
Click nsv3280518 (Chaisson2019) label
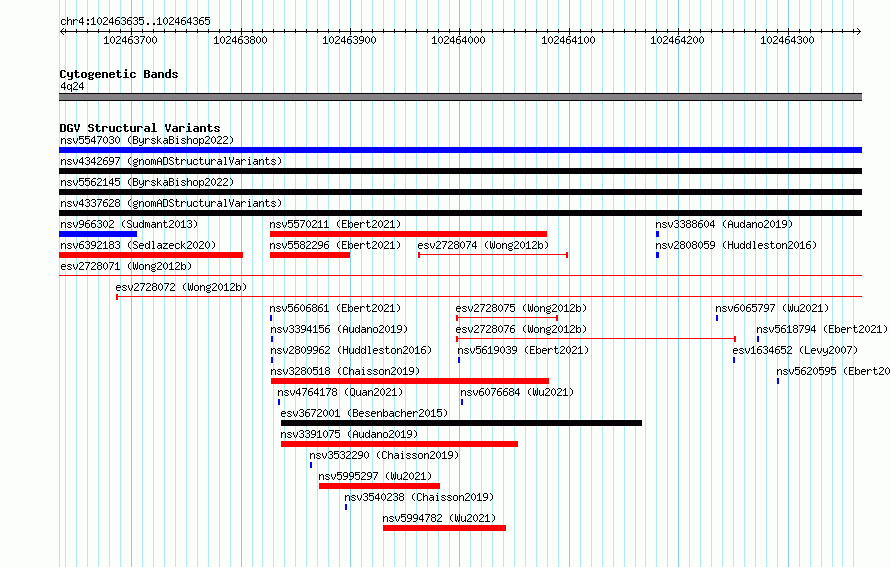tap(345, 371)
